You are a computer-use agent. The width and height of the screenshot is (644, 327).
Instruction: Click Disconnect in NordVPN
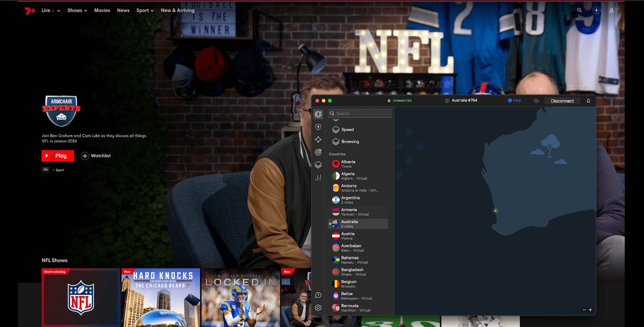click(562, 101)
